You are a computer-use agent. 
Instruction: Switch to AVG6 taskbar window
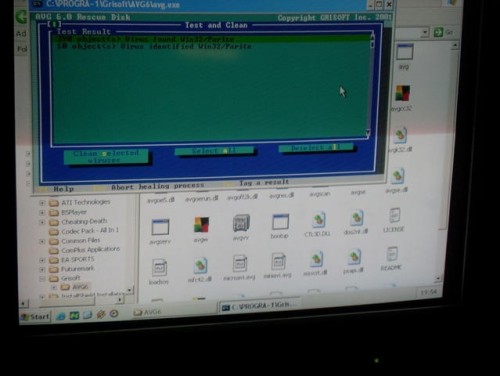tap(148, 312)
